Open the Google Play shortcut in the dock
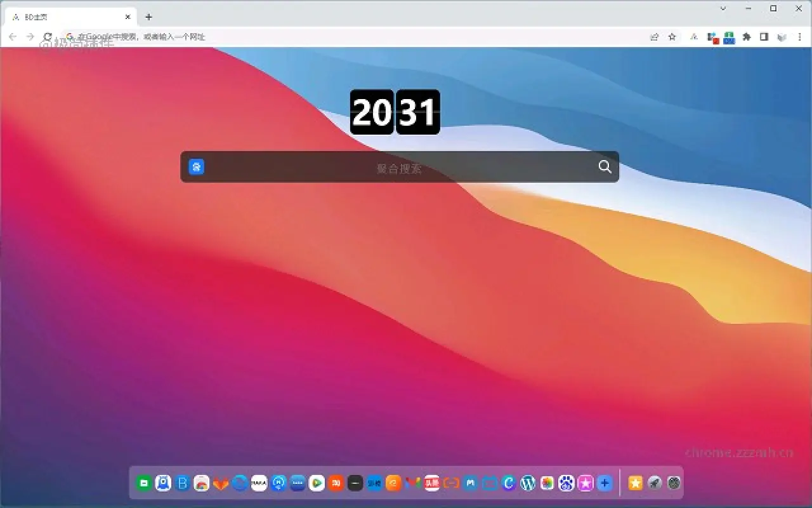 tap(316, 483)
